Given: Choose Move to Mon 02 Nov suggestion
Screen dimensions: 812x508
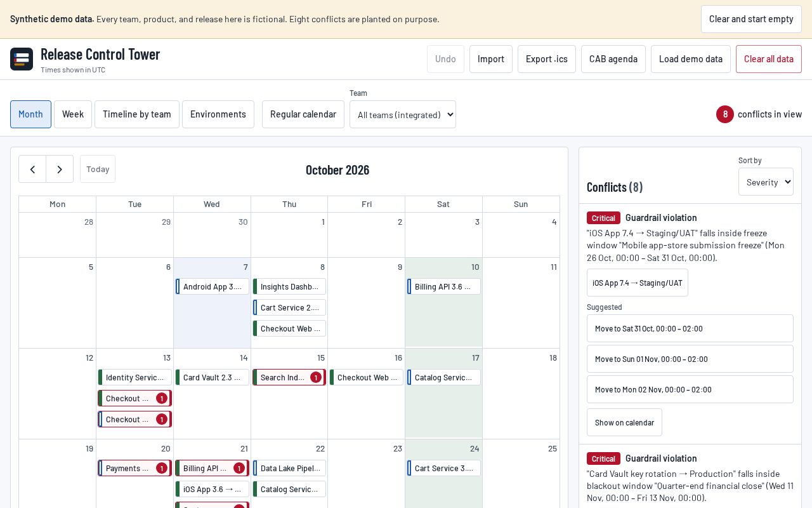Looking at the screenshot, I should 690,389.
